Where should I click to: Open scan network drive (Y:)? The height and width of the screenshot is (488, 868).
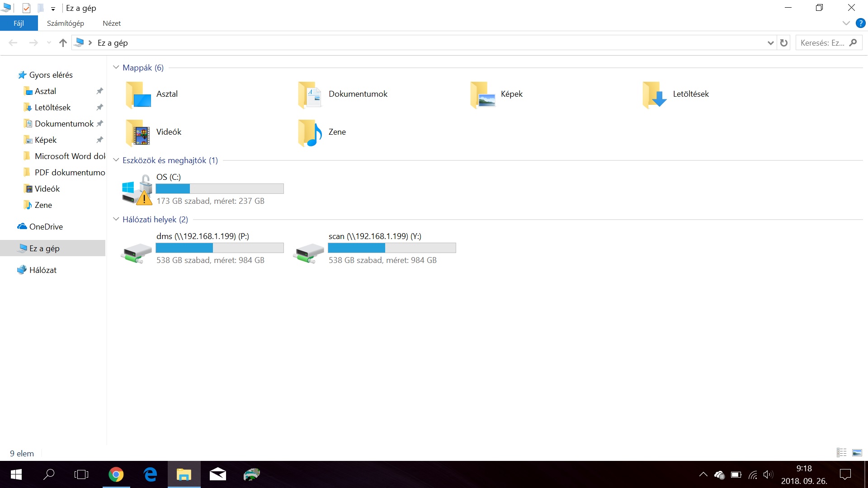[x=308, y=252]
